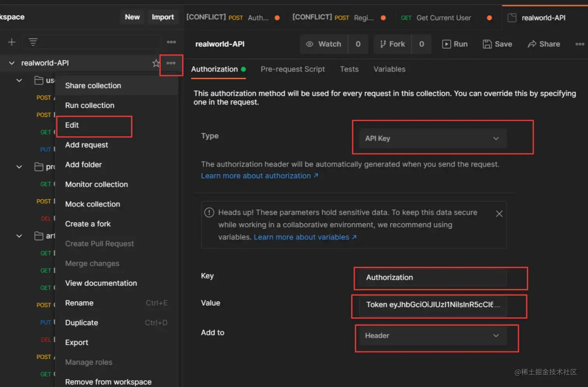
Task: Click the first folder icon in tree
Action: coord(39,80)
